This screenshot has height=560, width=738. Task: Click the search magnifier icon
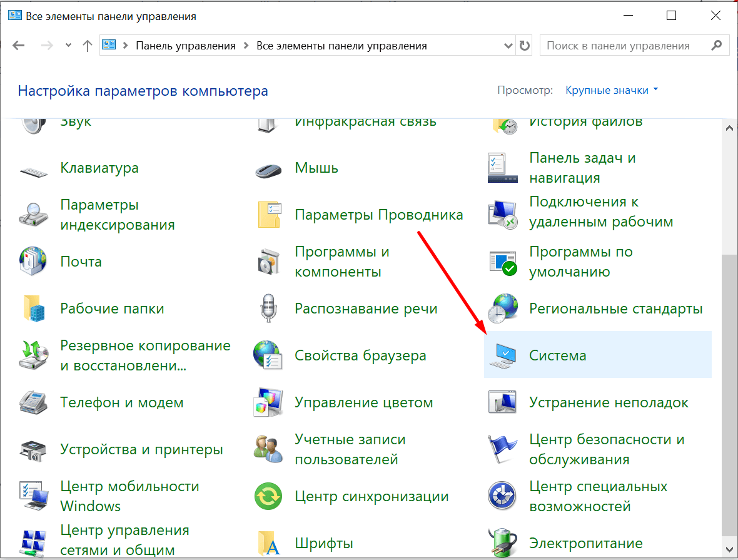coord(716,45)
